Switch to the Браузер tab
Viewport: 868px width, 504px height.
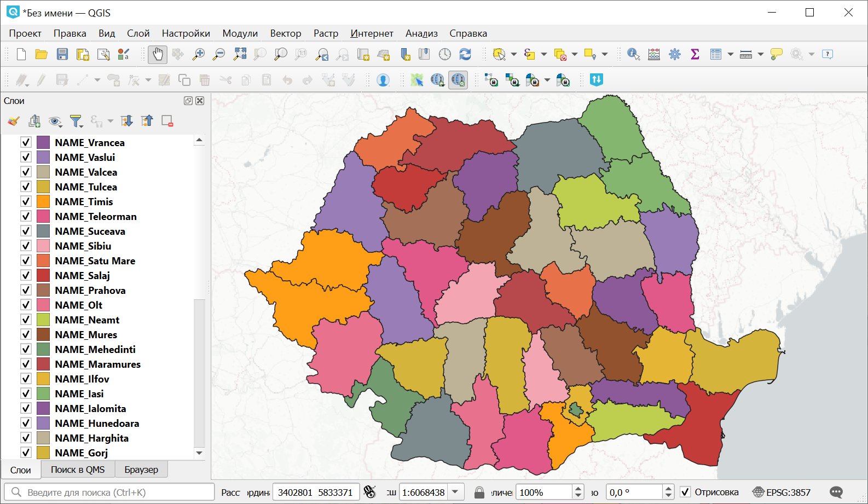click(x=141, y=470)
